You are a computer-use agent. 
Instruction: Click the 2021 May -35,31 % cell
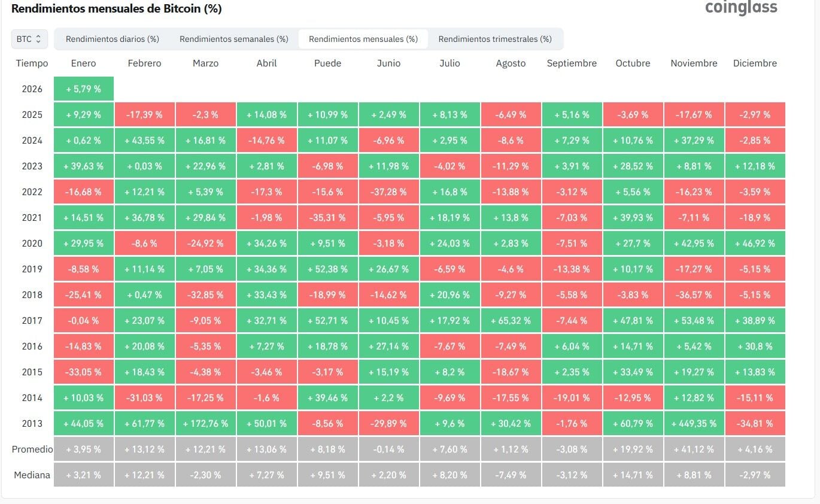(327, 217)
